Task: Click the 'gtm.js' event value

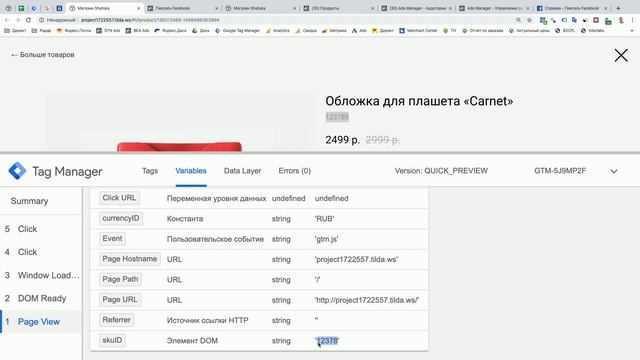Action: (327, 239)
